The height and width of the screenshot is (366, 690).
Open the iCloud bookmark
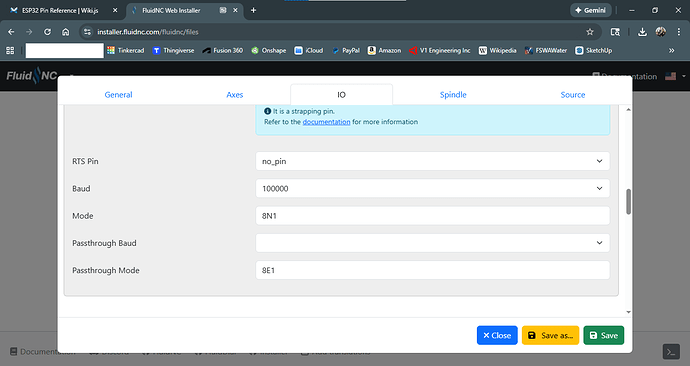click(308, 51)
